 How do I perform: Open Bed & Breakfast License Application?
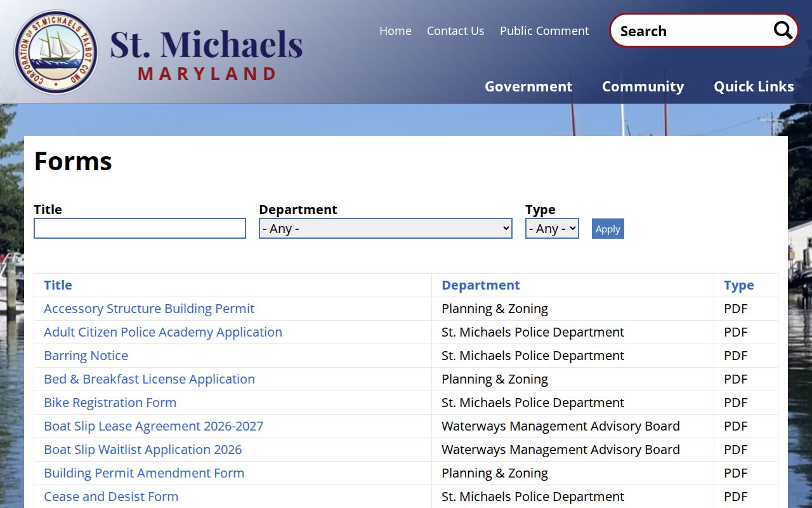click(149, 379)
